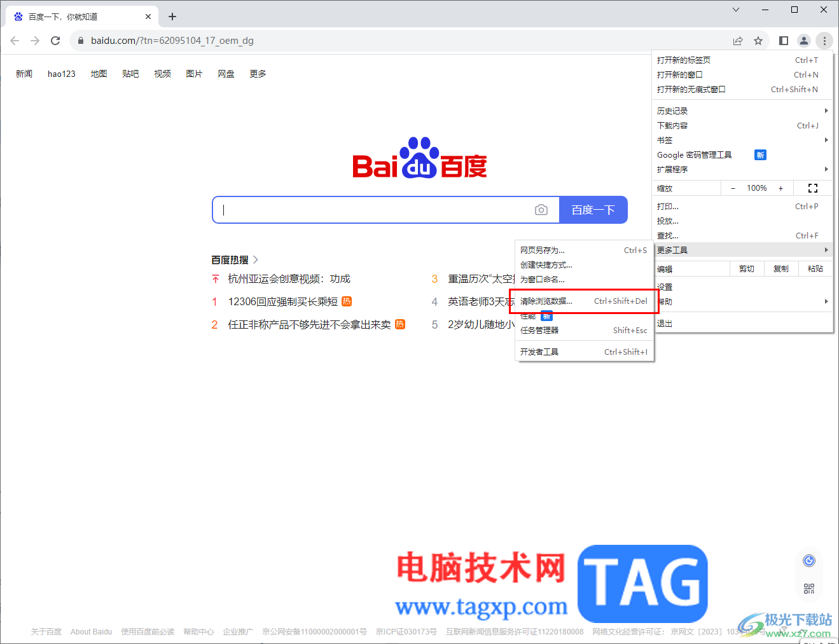
Task: Open the 图片 link
Action: (x=194, y=74)
